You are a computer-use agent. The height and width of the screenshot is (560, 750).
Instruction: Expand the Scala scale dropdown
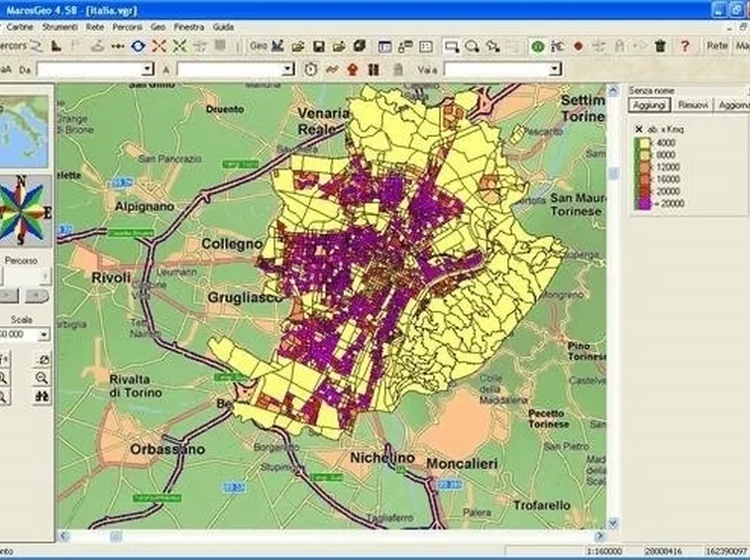pyautogui.click(x=44, y=334)
